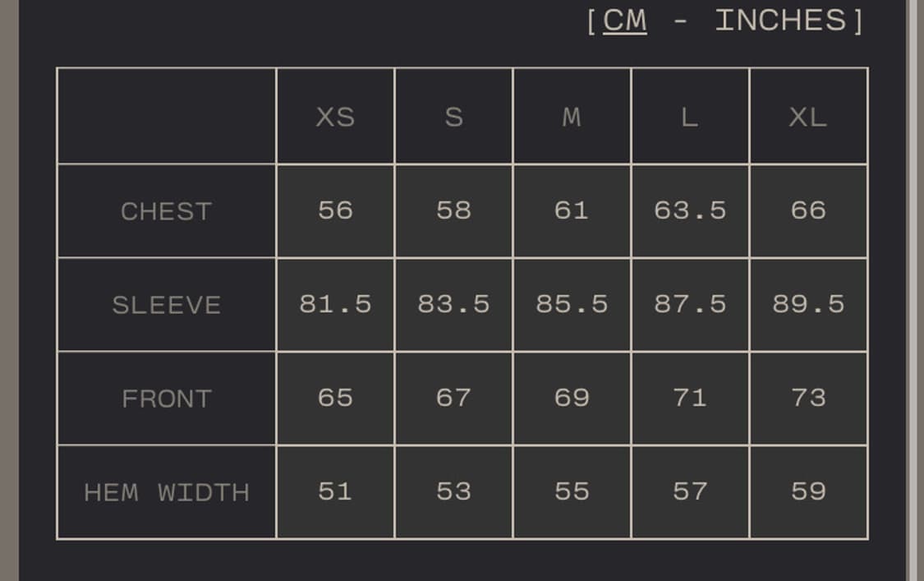Select the S size column header

point(453,117)
